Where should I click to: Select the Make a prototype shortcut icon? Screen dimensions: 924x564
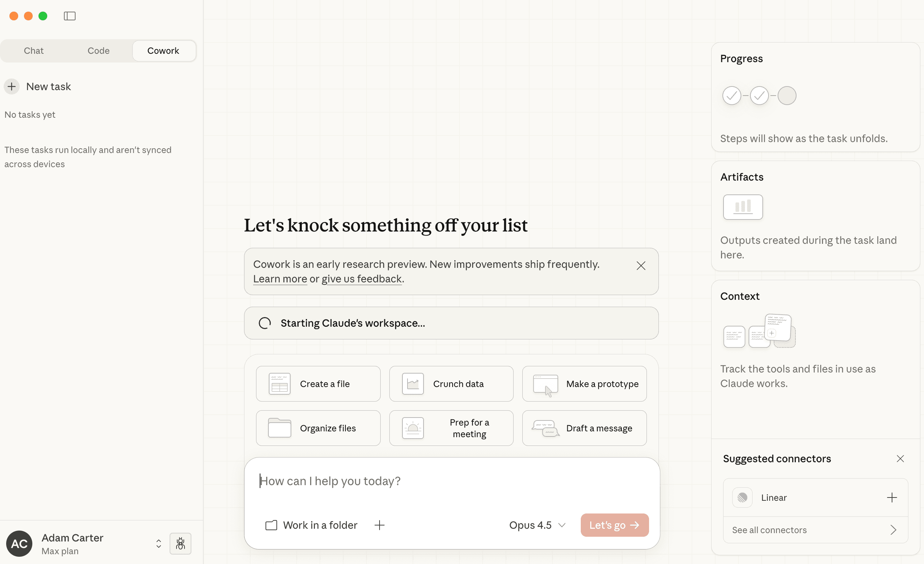coord(546,383)
